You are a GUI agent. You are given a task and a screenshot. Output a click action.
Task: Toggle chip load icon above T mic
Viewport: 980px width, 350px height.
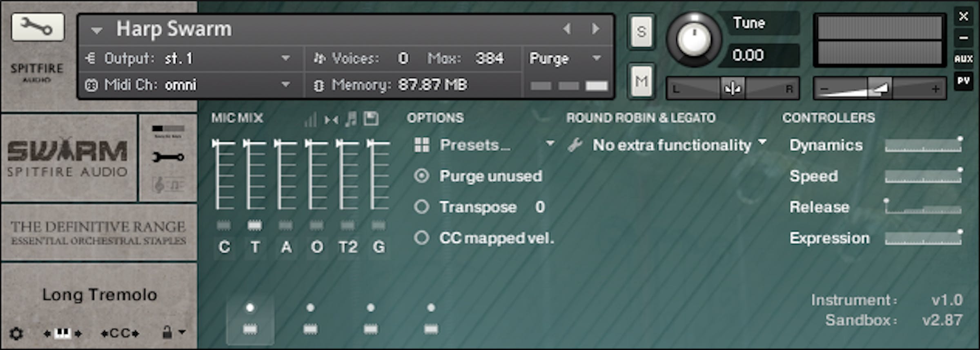254,225
